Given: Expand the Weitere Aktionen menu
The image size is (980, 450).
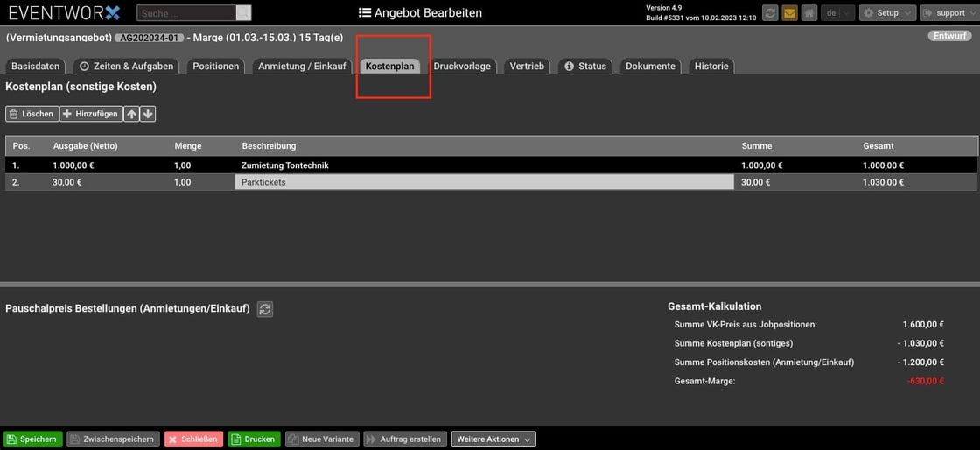Looking at the screenshot, I should pos(493,439).
